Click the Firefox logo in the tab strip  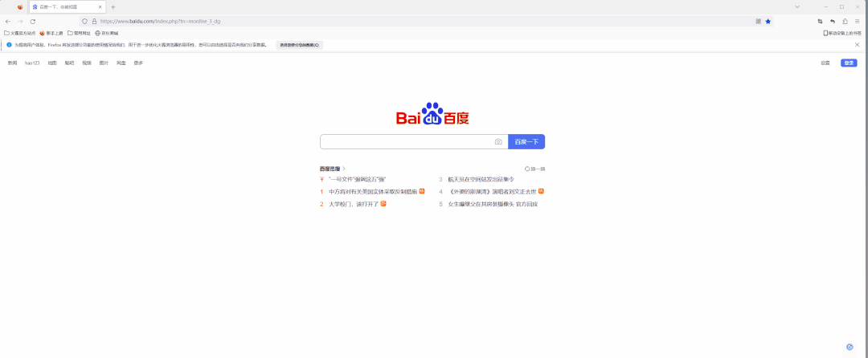pos(20,7)
